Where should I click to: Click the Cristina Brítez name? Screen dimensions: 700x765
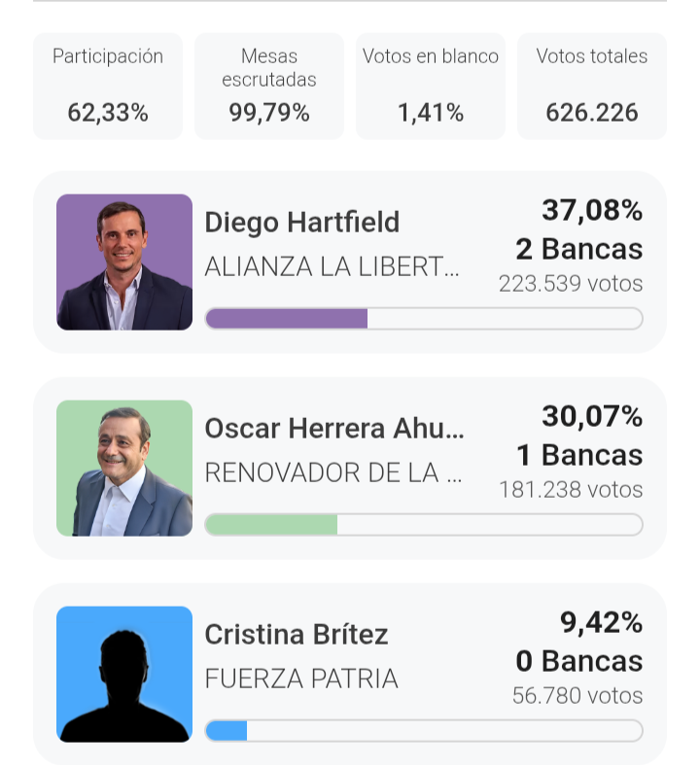pos(296,635)
